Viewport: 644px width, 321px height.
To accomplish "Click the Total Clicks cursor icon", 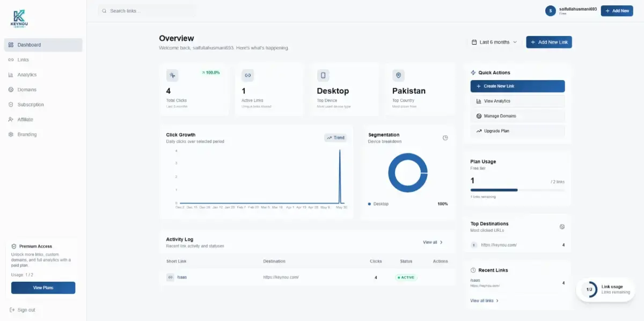I will click(x=172, y=75).
